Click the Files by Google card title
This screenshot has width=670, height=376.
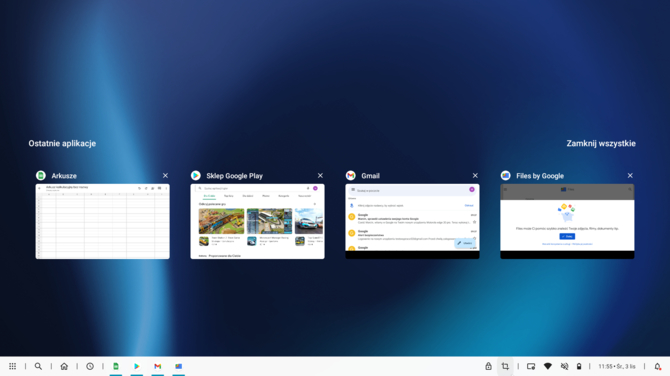(x=540, y=176)
